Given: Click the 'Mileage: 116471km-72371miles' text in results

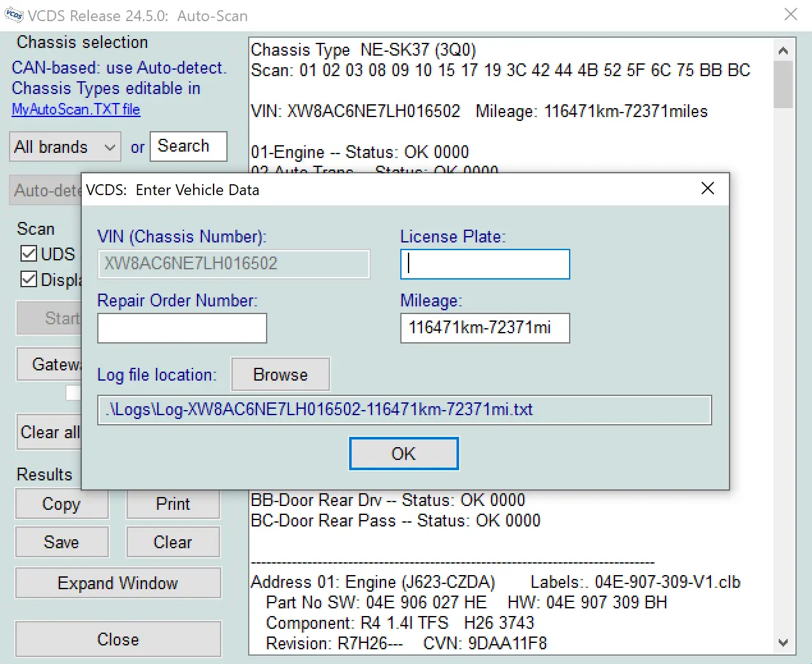Looking at the screenshot, I should (592, 111).
